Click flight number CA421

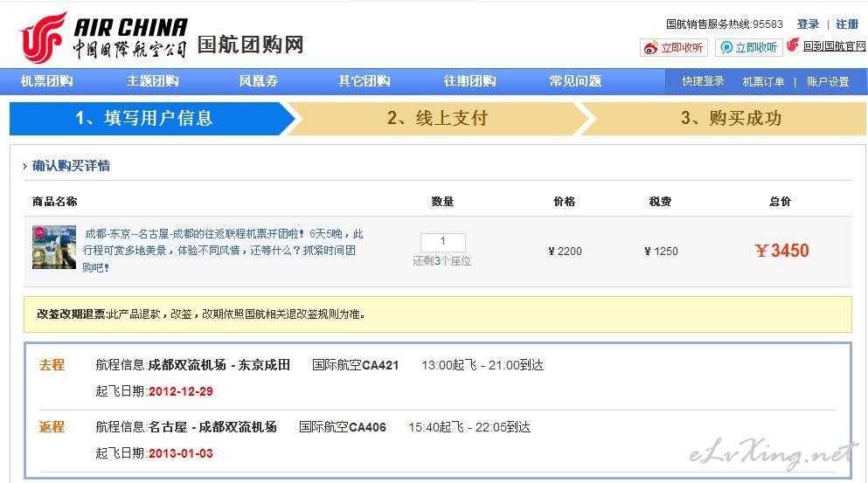[x=380, y=365]
